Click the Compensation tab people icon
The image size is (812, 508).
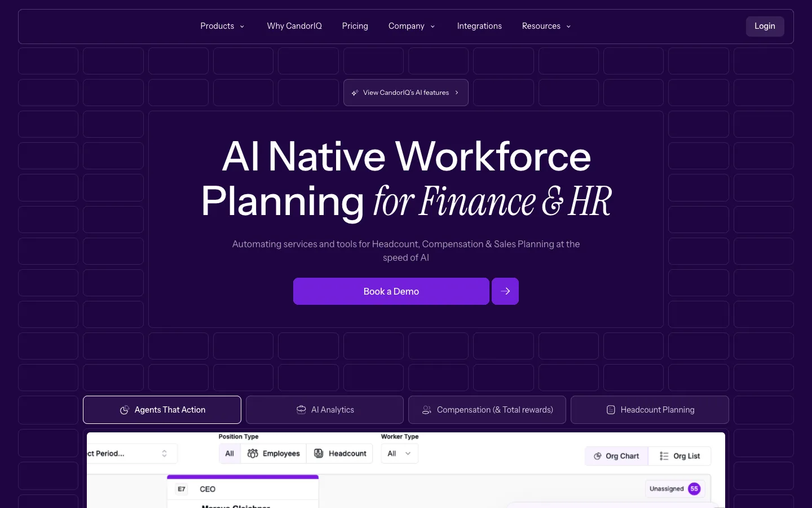[x=427, y=410]
